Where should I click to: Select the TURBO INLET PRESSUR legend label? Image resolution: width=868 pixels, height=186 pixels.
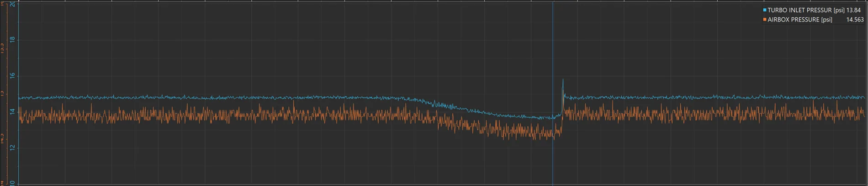pyautogui.click(x=799, y=10)
